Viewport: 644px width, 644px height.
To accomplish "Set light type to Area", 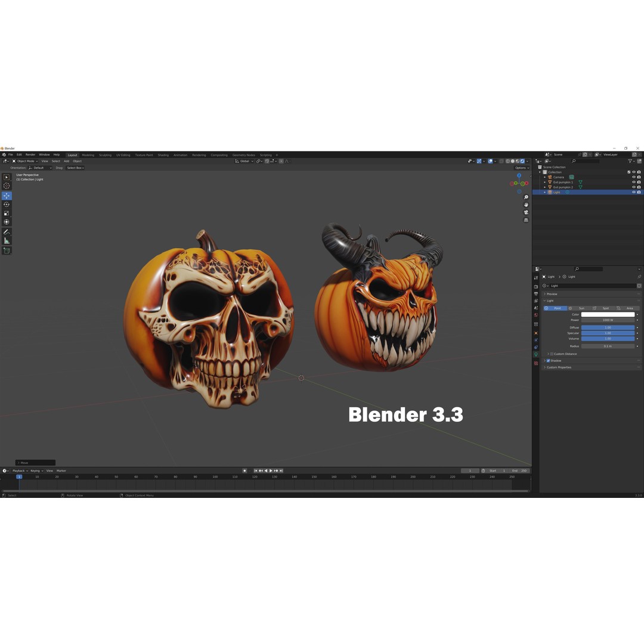I will click(627, 308).
